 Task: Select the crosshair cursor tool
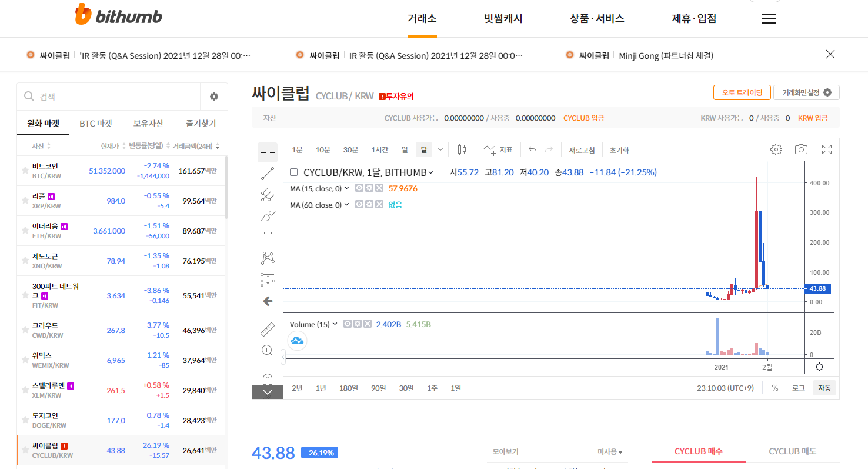pyautogui.click(x=268, y=152)
